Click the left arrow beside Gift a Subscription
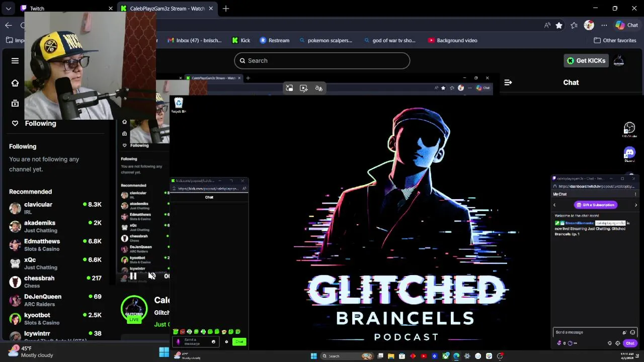Viewport: 644px width, 362px height. 554,205
